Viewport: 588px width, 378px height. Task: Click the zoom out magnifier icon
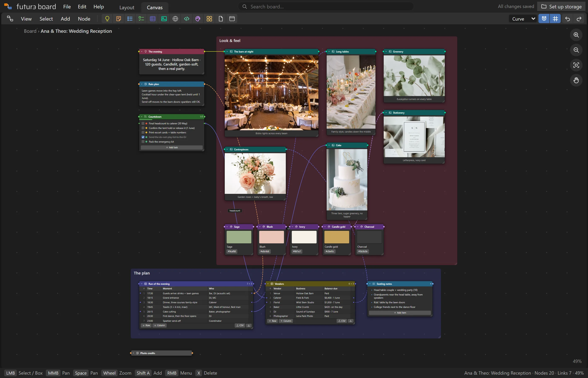coord(576,50)
